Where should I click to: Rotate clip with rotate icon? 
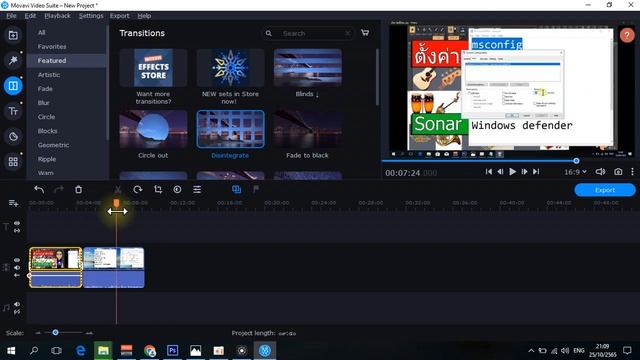138,189
